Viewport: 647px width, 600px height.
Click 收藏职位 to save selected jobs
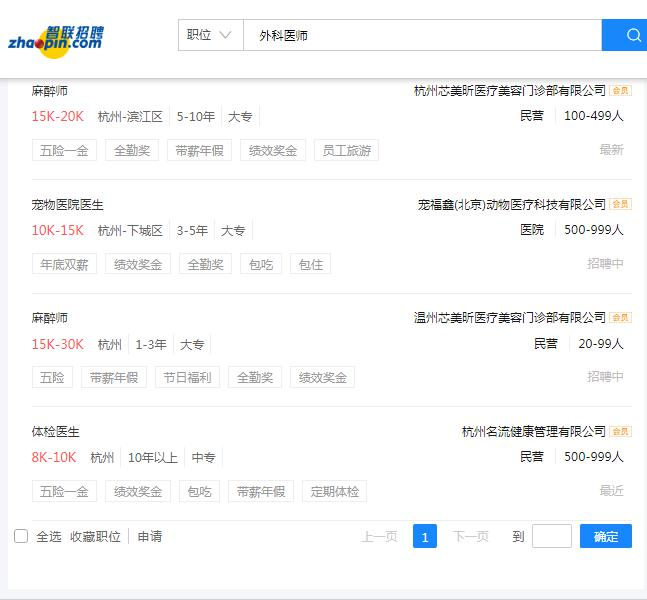pos(95,537)
